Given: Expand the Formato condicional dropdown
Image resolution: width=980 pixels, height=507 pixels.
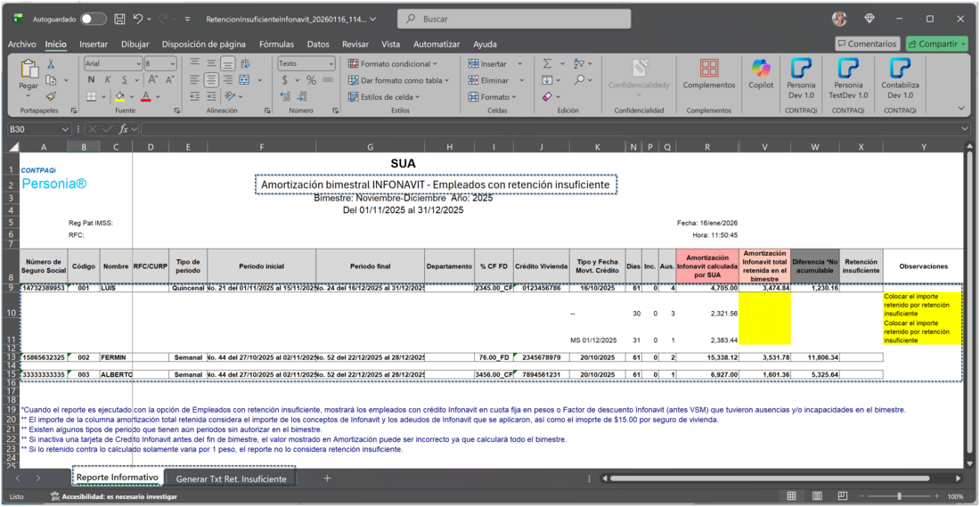Looking at the screenshot, I should [392, 64].
